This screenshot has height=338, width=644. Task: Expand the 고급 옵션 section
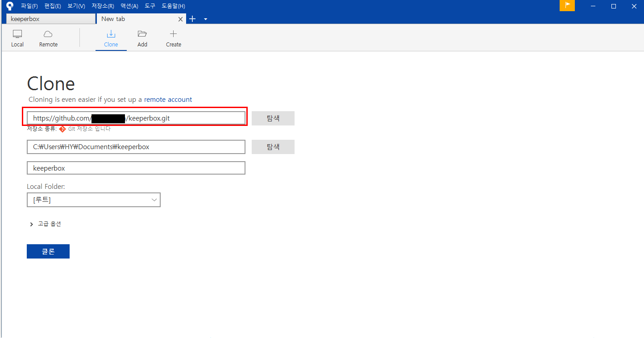pos(45,224)
